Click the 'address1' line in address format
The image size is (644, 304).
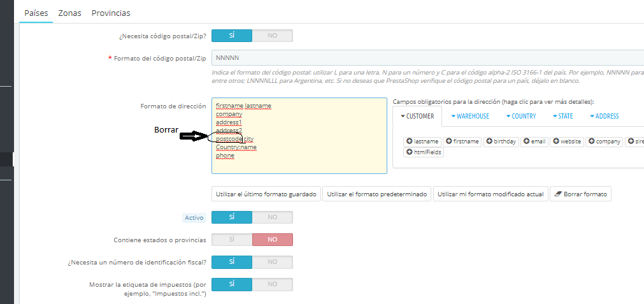pos(229,122)
